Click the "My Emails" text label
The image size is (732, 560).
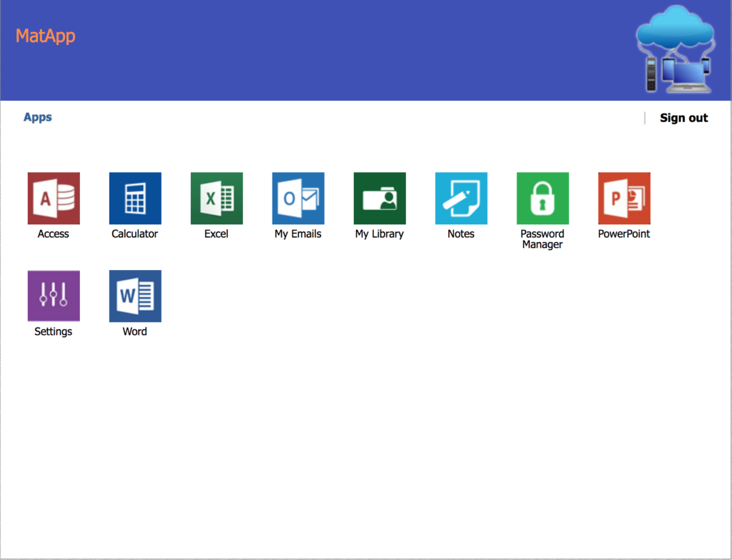(298, 234)
